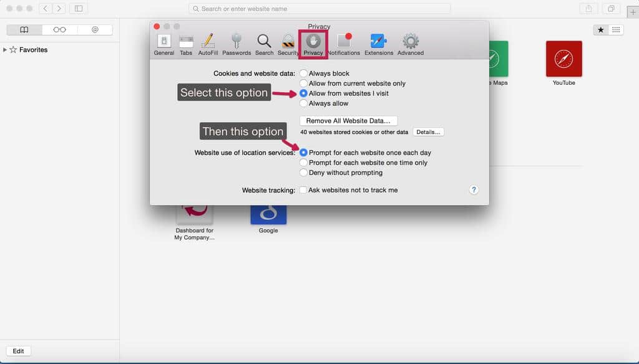Open the General preferences pane
This screenshot has width=639, height=364.
[x=163, y=44]
